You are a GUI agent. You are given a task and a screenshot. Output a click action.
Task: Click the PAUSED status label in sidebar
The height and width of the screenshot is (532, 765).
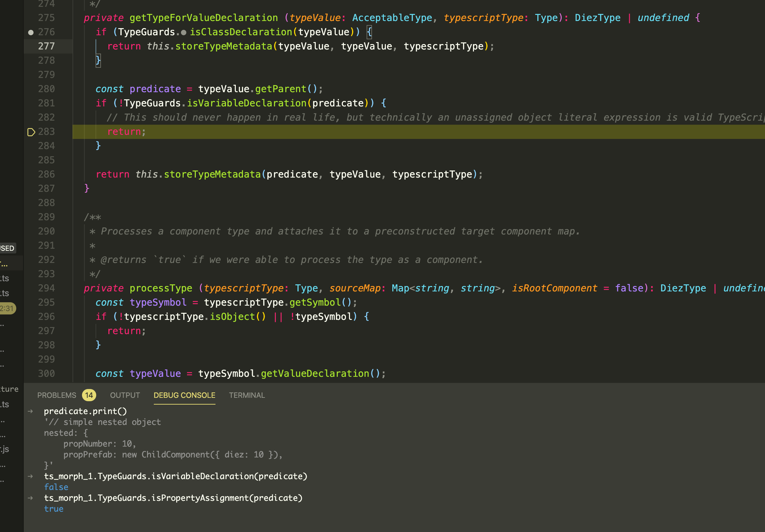coord(7,248)
